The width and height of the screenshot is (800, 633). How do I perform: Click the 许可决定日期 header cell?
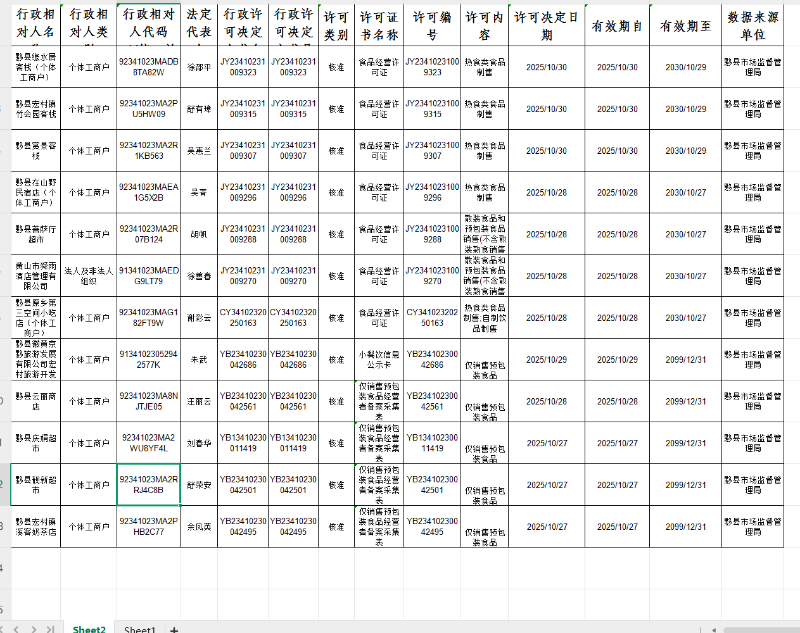click(x=546, y=26)
